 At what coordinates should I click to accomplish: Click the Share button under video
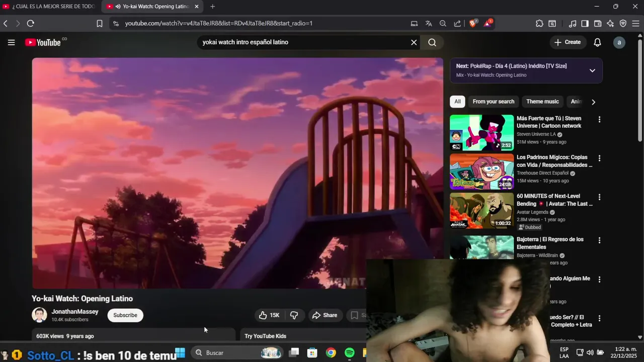coord(325,315)
